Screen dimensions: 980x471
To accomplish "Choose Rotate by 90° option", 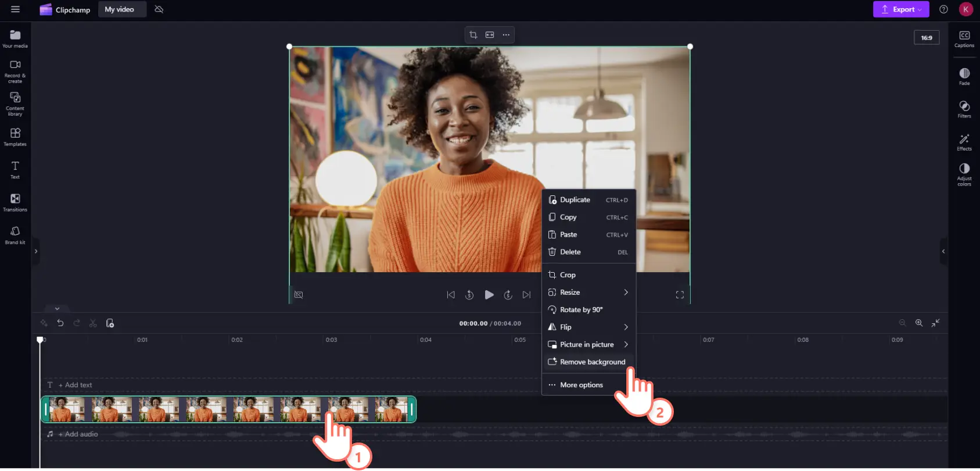I will click(x=589, y=309).
